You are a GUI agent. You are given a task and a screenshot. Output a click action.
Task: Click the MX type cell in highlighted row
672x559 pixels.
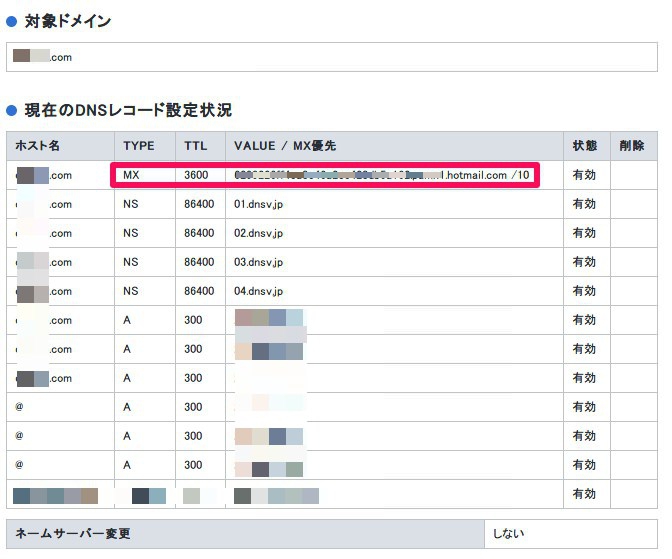click(131, 175)
